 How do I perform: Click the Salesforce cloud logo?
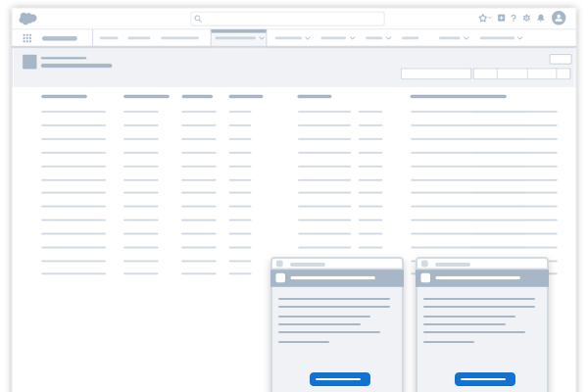[27, 18]
